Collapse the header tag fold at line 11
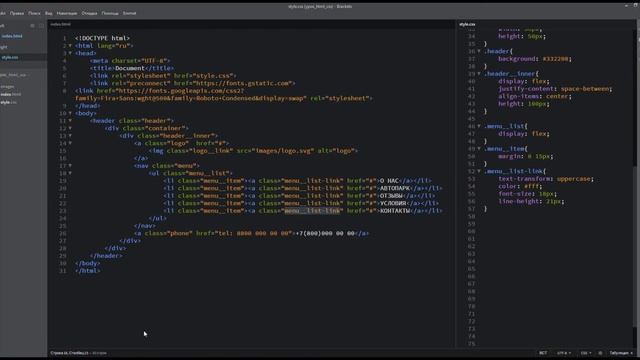Viewport: 640px width, 360px height. (x=70, y=121)
